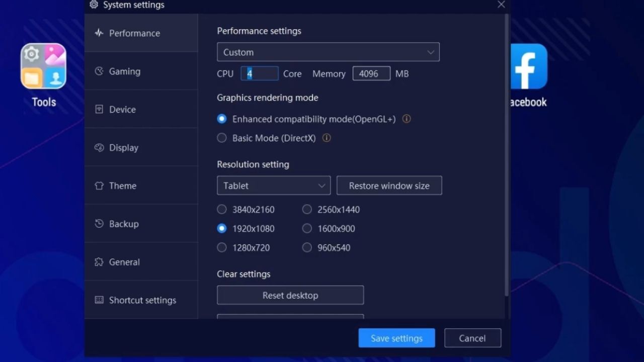Click the System settings gear icon in title

[94, 5]
